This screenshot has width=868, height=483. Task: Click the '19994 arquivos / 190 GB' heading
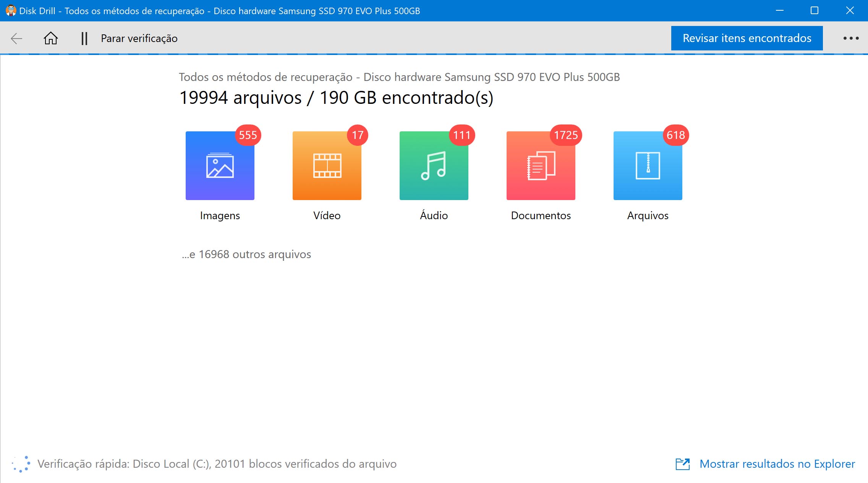tap(336, 98)
